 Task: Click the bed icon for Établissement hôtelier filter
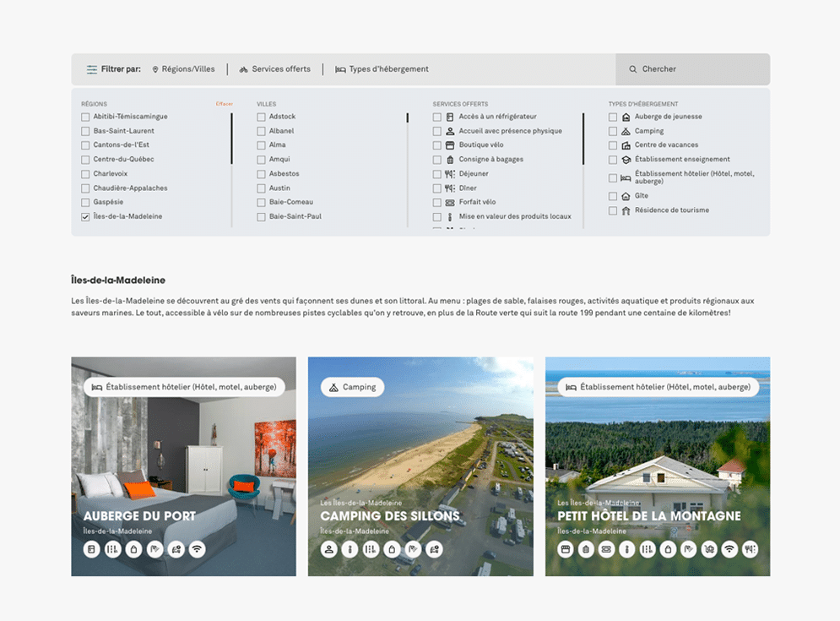(x=626, y=178)
